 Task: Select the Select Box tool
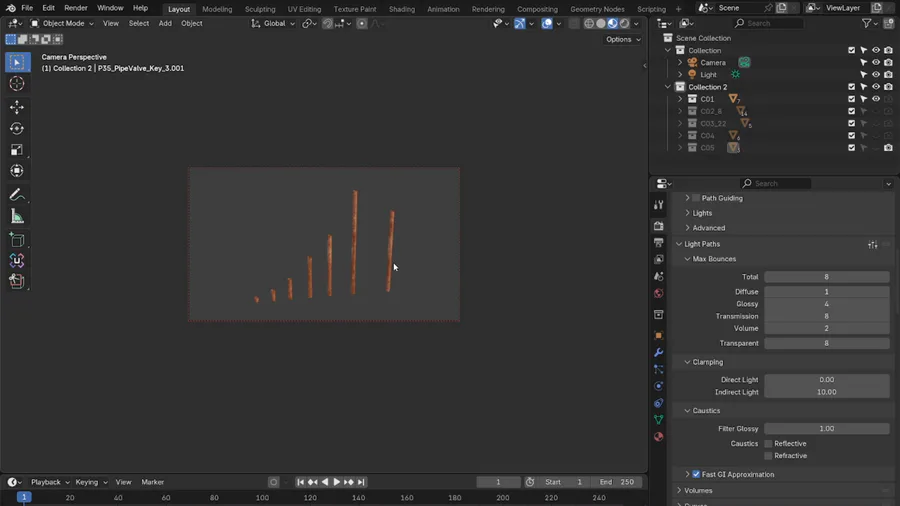pos(17,62)
